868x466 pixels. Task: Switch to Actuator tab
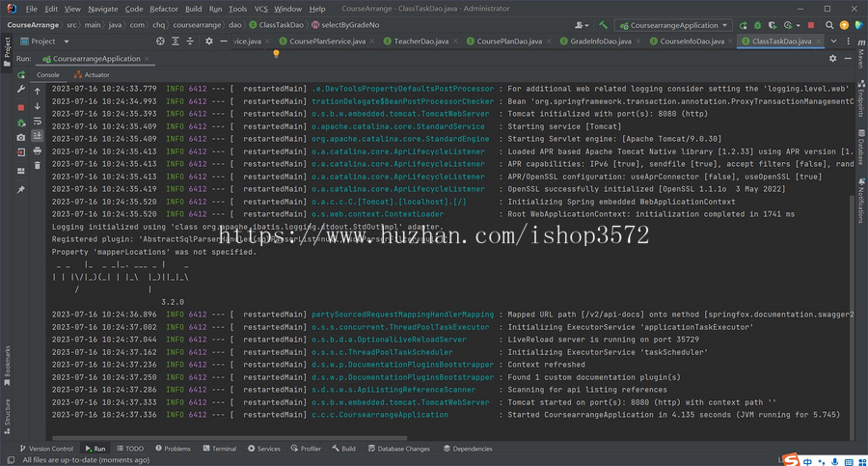92,75
